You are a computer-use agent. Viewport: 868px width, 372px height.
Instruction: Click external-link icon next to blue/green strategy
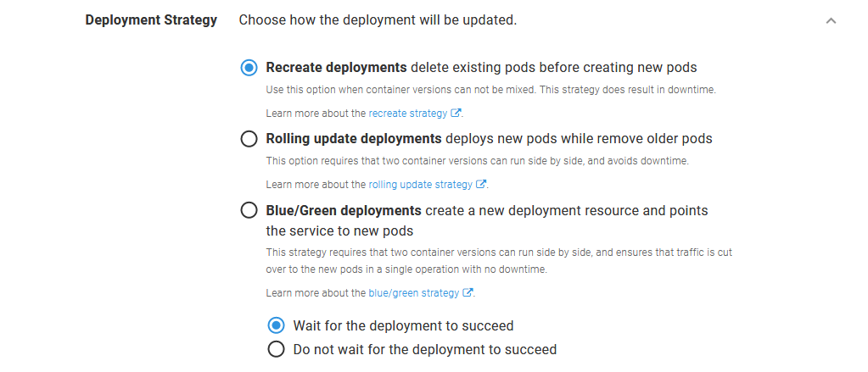click(x=468, y=292)
